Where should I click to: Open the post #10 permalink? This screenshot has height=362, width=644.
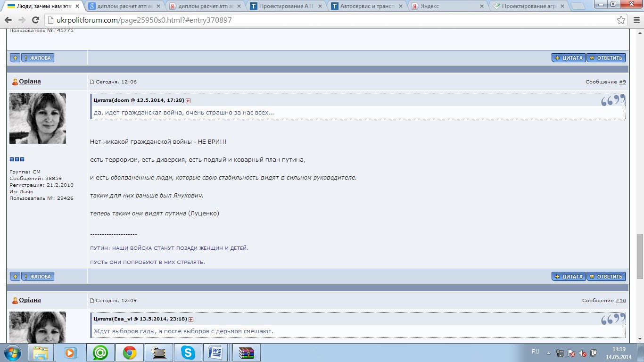(x=620, y=301)
